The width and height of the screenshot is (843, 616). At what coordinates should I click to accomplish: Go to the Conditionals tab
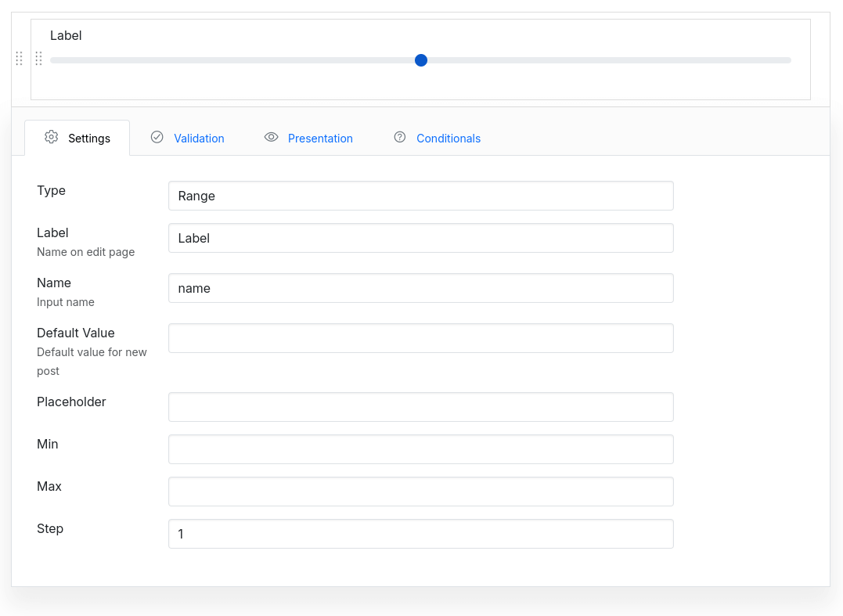click(448, 139)
